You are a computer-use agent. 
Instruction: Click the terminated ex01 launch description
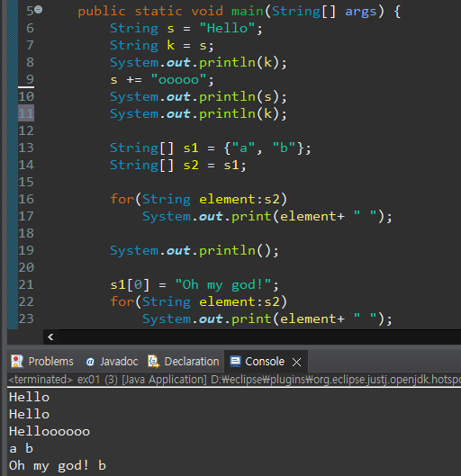[234, 380]
